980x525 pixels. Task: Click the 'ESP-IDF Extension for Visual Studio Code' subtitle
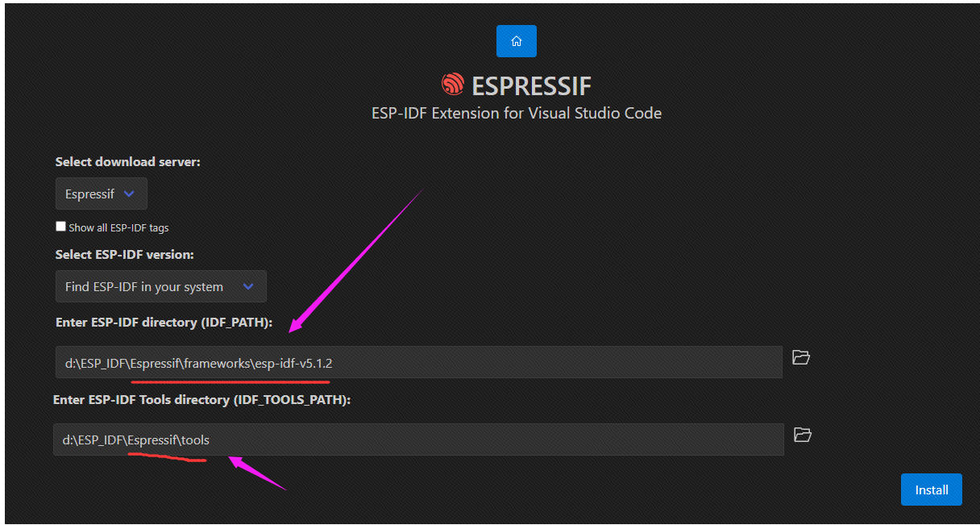517,113
